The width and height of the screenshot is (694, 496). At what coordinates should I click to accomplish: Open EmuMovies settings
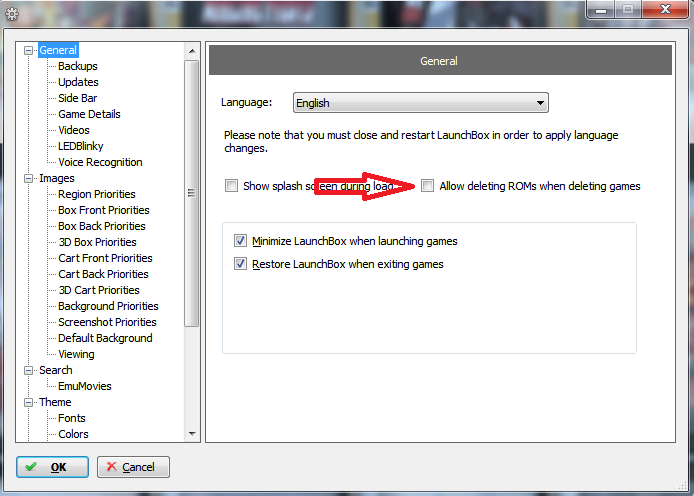click(85, 386)
